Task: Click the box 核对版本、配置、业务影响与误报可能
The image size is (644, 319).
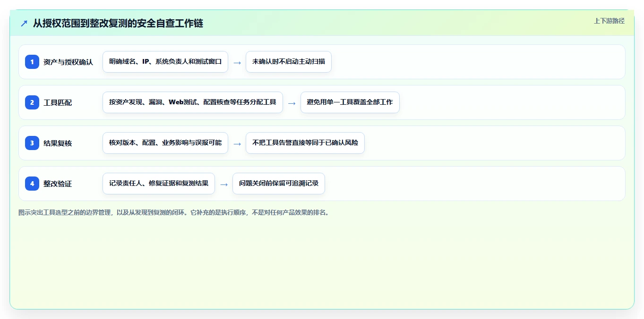Action: click(x=165, y=143)
